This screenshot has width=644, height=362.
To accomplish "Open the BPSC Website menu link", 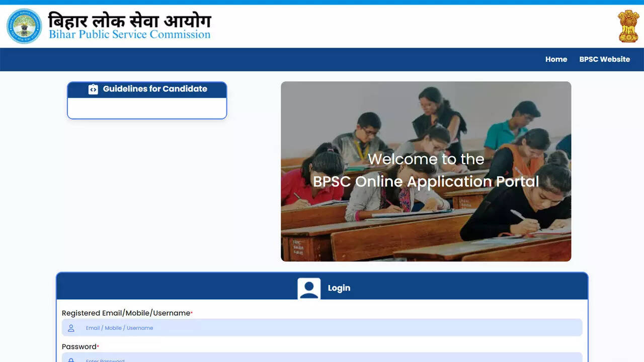I will tap(604, 59).
